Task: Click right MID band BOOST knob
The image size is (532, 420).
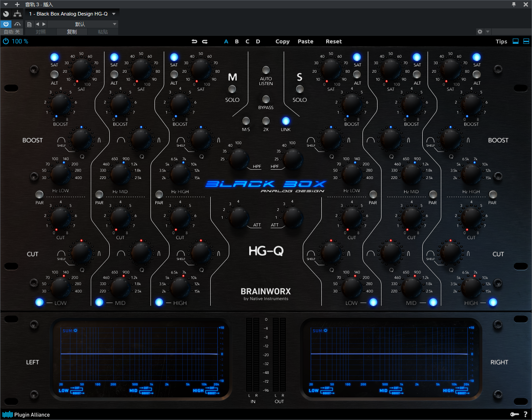Action: [x=412, y=105]
